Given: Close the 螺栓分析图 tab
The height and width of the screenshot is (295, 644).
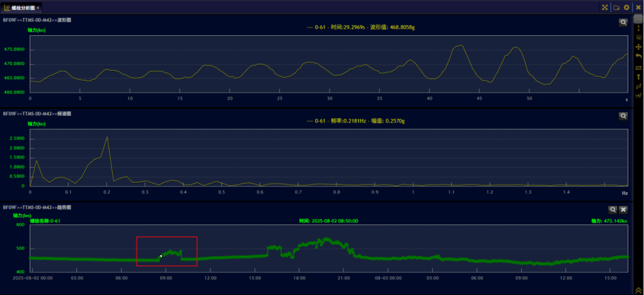Looking at the screenshot, I should point(38,8).
